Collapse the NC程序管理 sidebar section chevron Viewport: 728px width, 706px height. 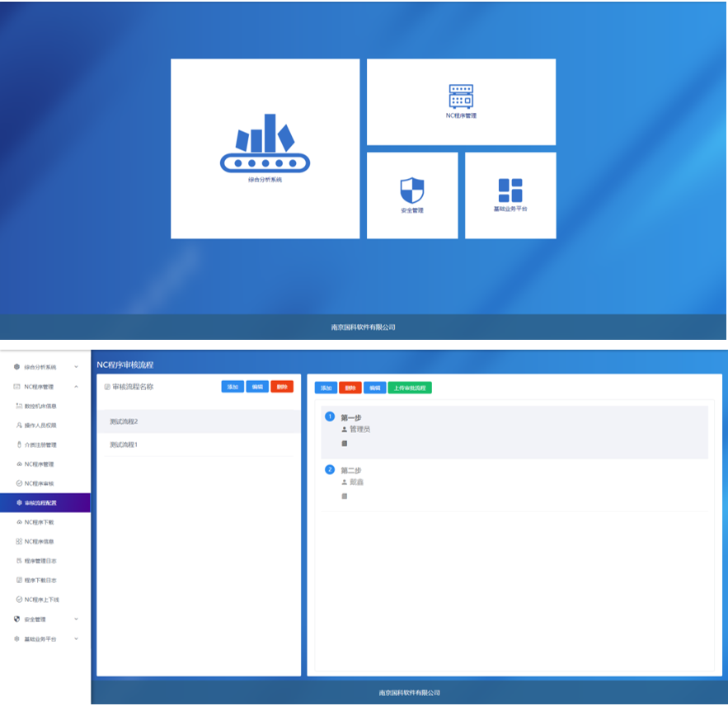pos(77,387)
